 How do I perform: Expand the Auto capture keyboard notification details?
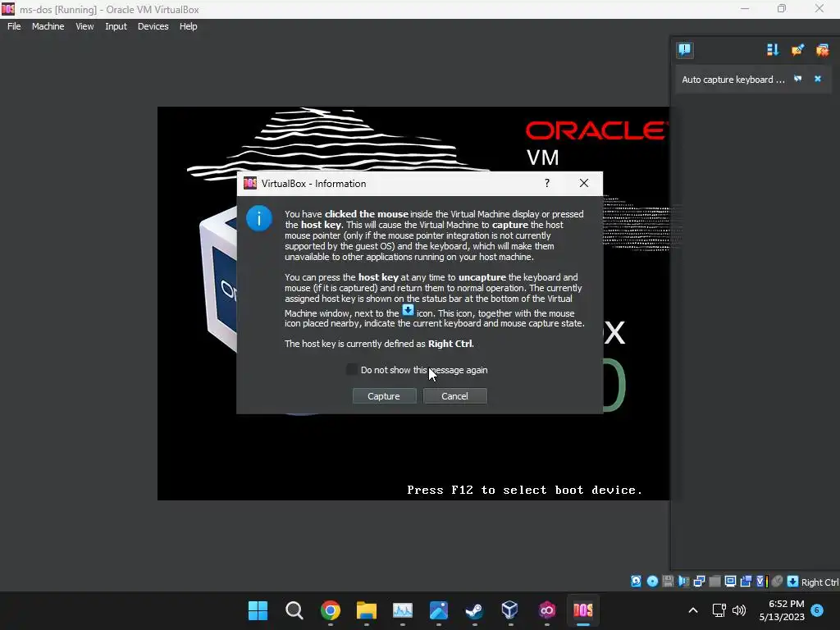click(x=797, y=79)
